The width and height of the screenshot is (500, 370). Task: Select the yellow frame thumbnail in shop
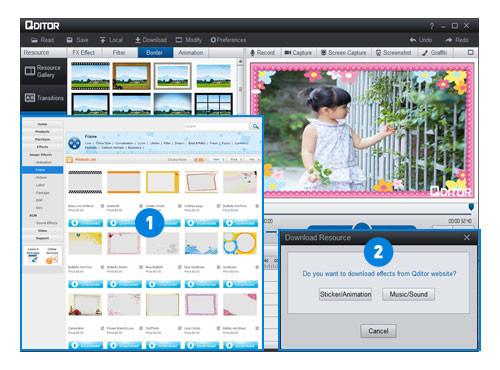pyautogui.click(x=162, y=182)
